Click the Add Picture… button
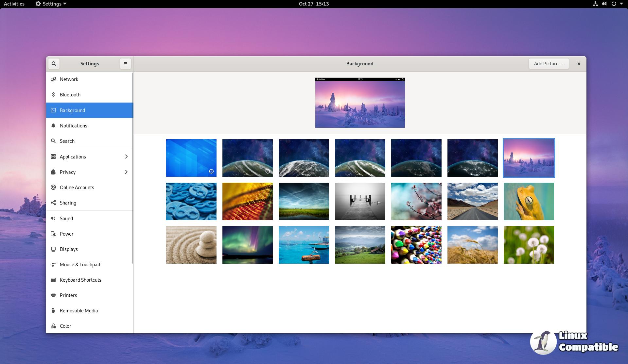The image size is (628, 364). click(549, 64)
